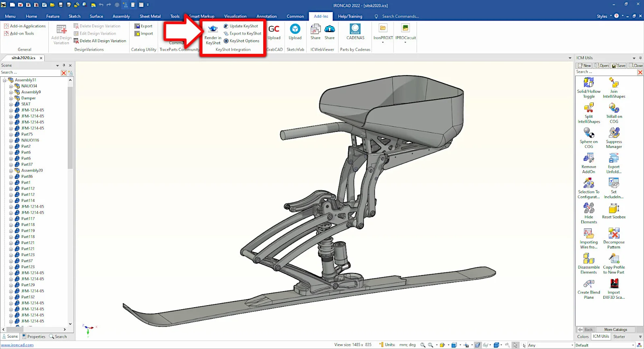644x349 pixels.
Task: Click the More Catalogs button
Action: 615,330
